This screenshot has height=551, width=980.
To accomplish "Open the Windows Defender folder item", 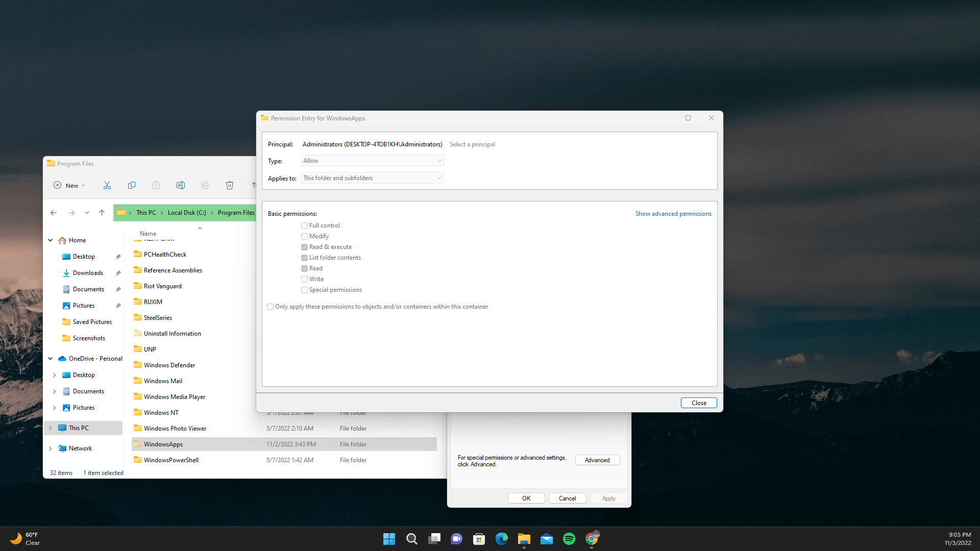I will pos(169,365).
